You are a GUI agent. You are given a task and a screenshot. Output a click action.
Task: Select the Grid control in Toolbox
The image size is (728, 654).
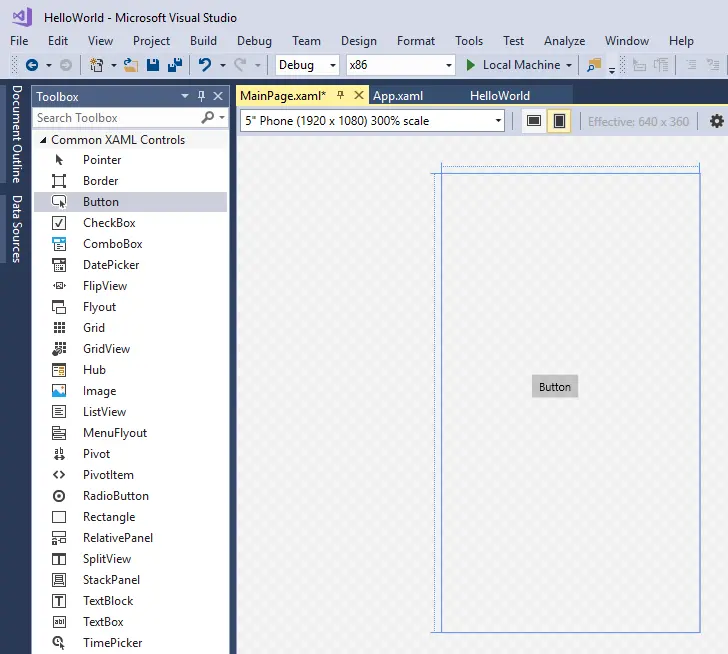pos(130,328)
